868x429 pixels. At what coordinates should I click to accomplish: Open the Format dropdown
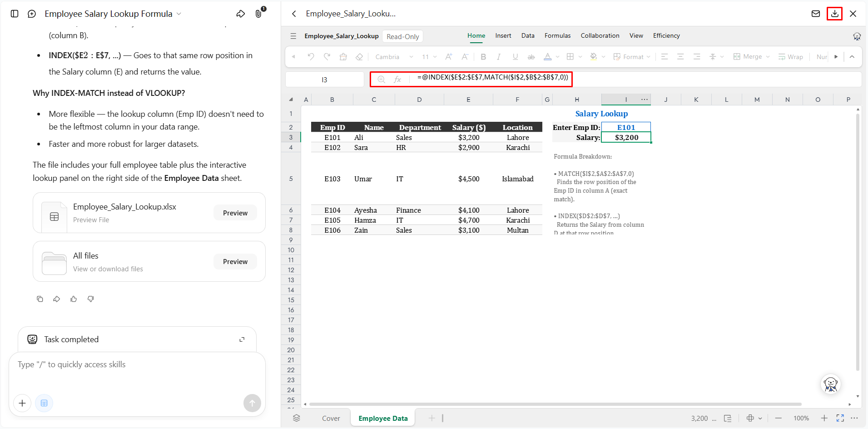tap(632, 57)
